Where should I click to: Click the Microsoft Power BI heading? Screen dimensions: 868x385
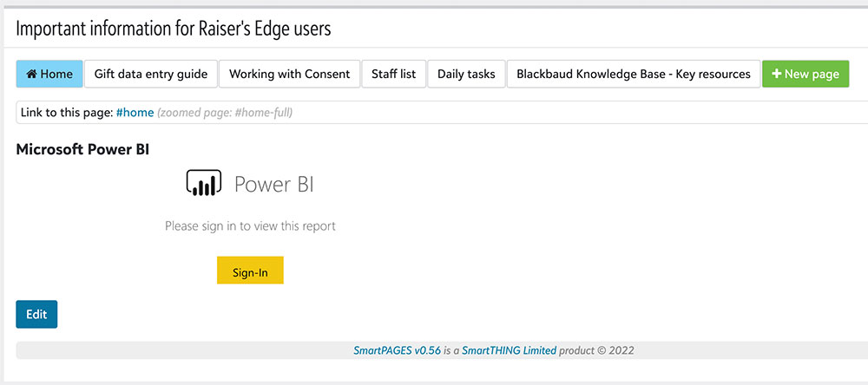82,150
